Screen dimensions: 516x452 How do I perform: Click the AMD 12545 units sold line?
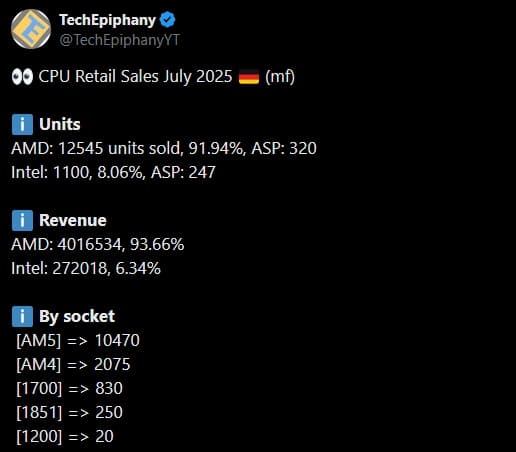164,148
